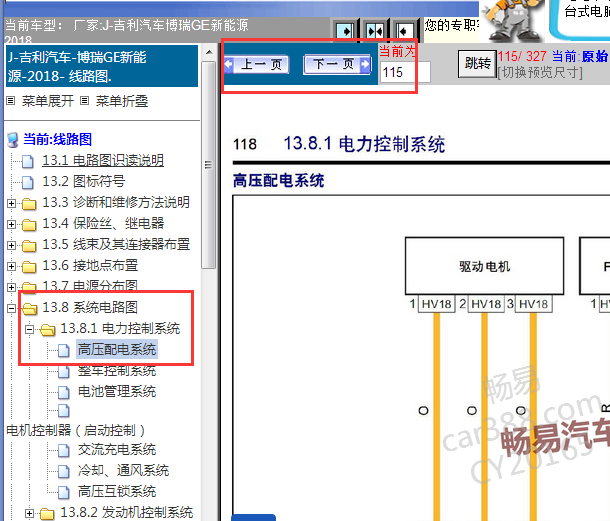Click the page icon next to 13.1 电路图识读说明
Image resolution: width=610 pixels, height=521 pixels.
[x=27, y=161]
